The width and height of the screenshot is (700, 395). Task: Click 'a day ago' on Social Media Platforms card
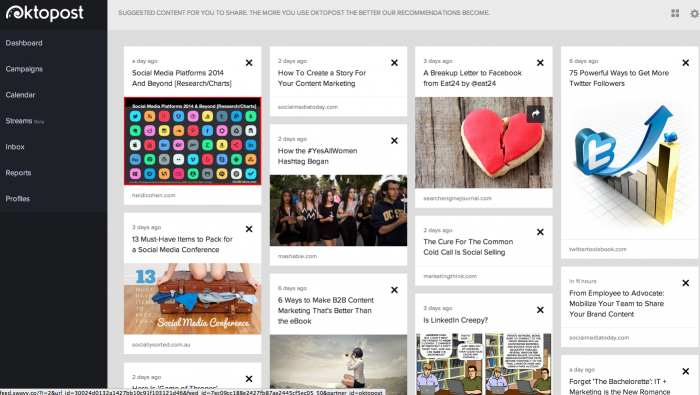(x=145, y=61)
